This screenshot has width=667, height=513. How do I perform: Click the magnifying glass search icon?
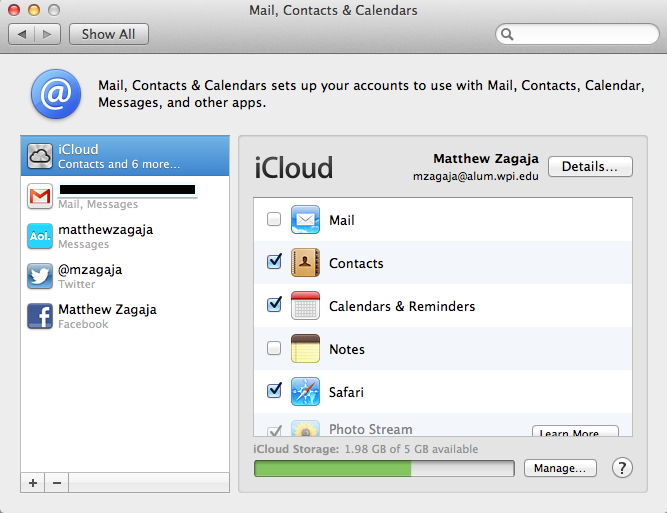507,34
